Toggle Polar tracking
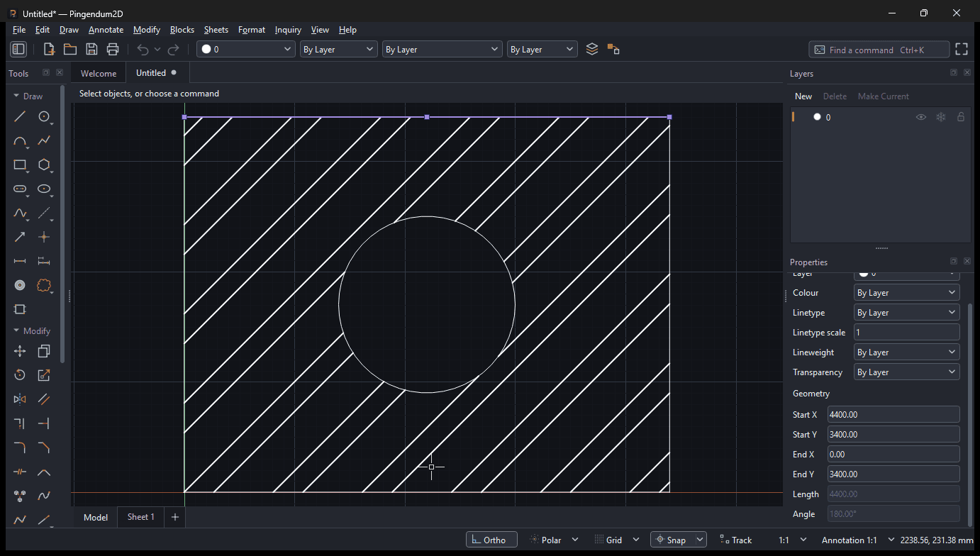This screenshot has height=556, width=980. pos(546,540)
